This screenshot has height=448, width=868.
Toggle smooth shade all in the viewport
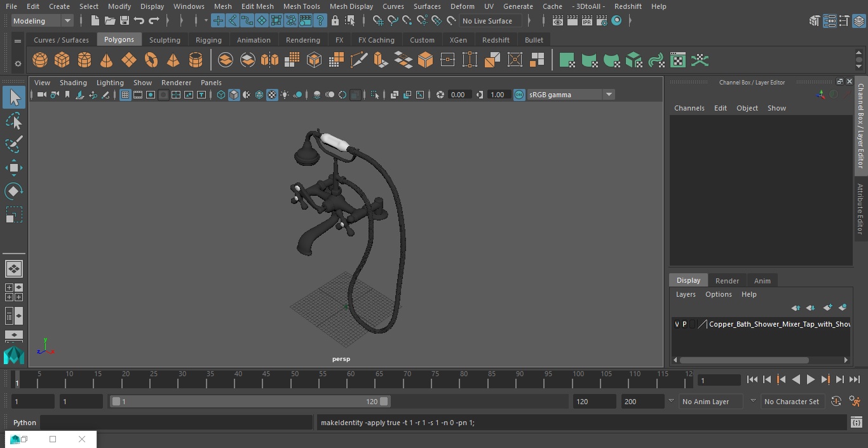coord(234,95)
